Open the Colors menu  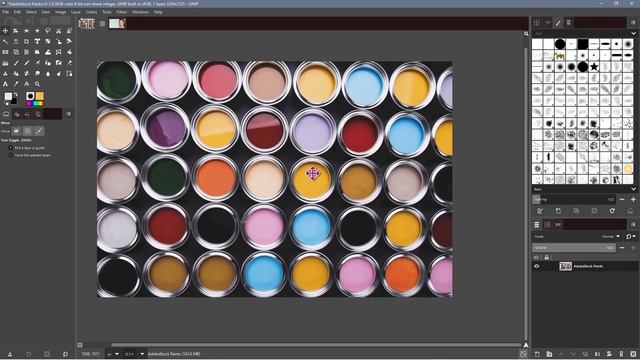click(x=91, y=12)
